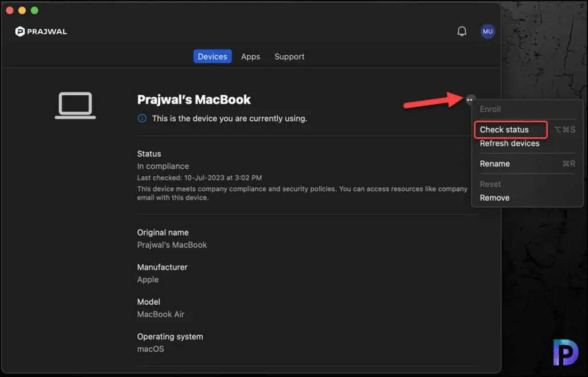Click the Operating system value macOS

150,349
